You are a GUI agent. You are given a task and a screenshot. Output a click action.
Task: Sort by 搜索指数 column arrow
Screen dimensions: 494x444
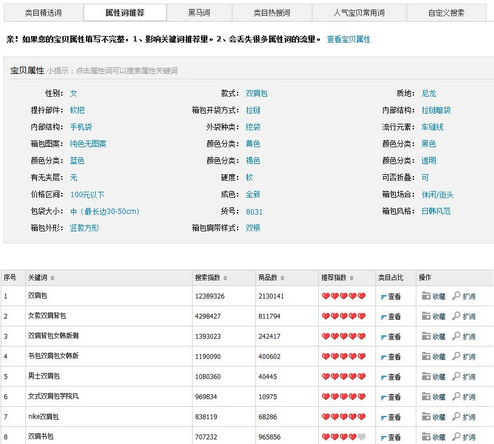click(225, 278)
